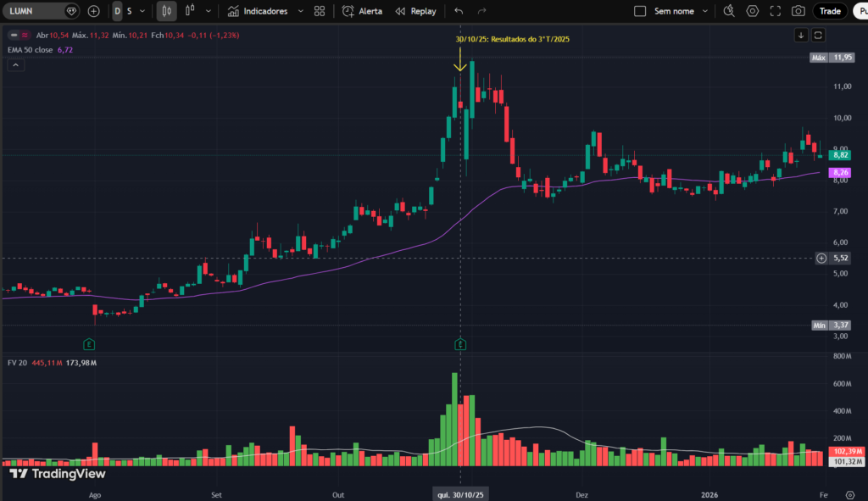Screen dimensions: 868x501
Task: Download chart data with the arrow icon
Action: tap(799, 35)
